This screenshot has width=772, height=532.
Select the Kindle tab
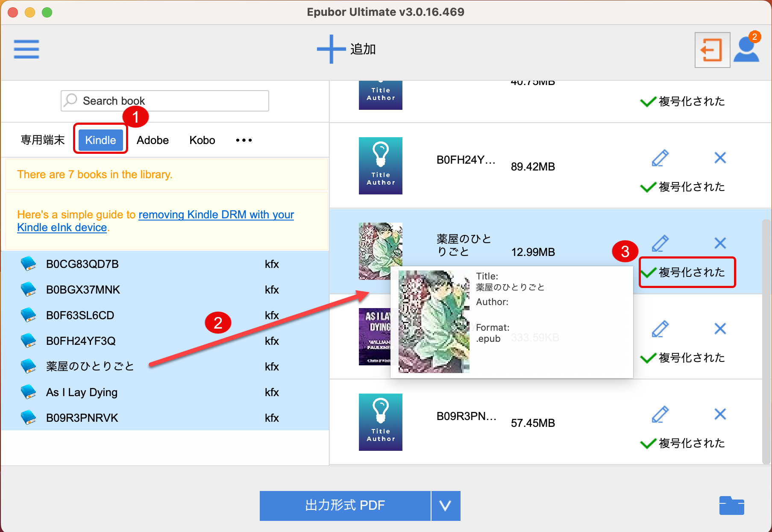tap(100, 140)
